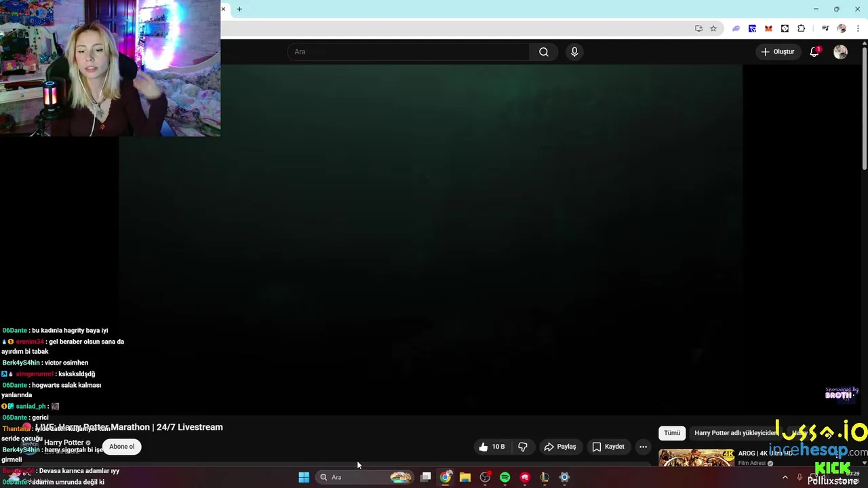Viewport: 868px width, 488px height.
Task: Expand system tray hidden icons chevron
Action: point(785,477)
